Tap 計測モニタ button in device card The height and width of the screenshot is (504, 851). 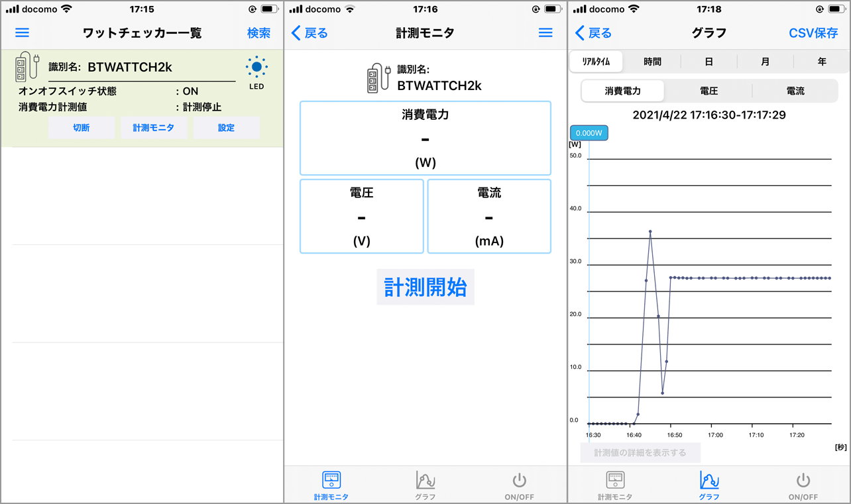[154, 128]
